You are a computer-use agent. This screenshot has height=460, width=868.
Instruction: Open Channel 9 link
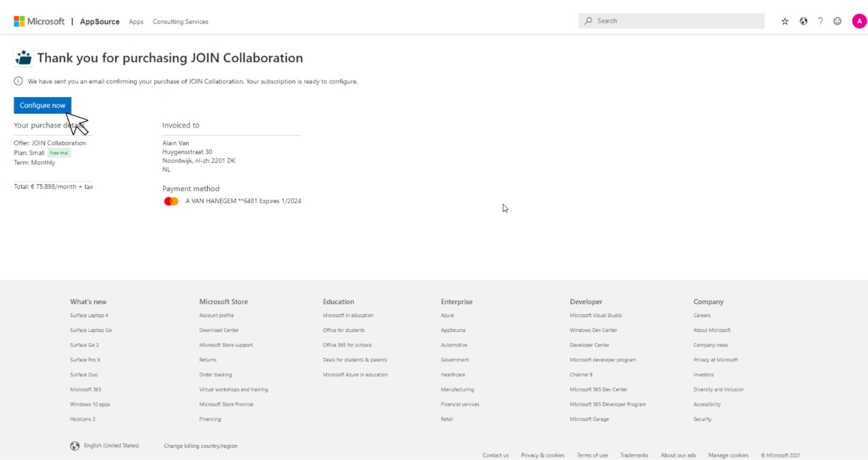coord(581,375)
